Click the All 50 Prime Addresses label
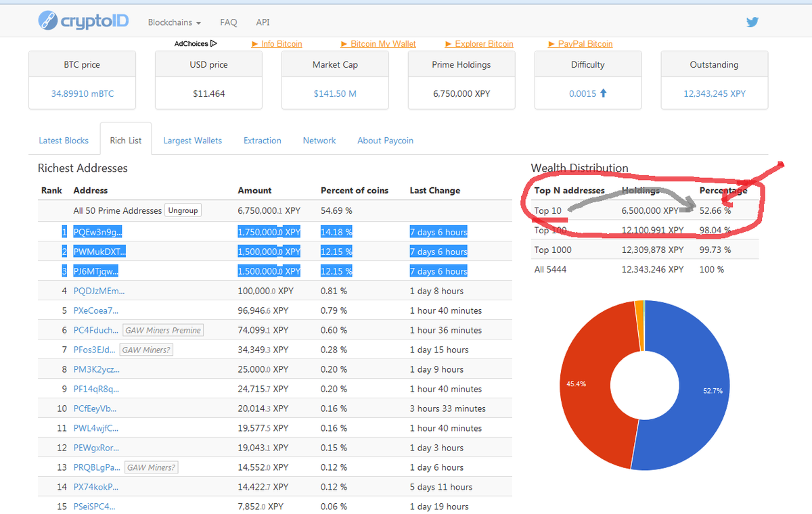 [x=118, y=210]
